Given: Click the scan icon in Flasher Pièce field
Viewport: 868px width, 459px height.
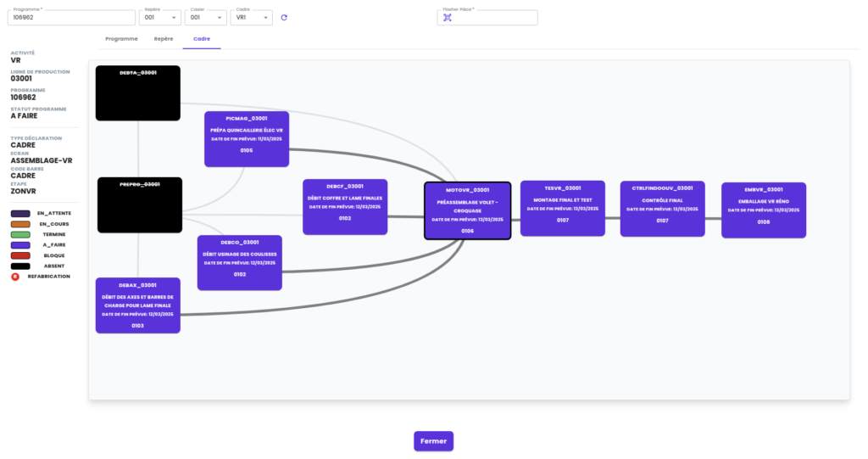Looking at the screenshot, I should pos(448,18).
